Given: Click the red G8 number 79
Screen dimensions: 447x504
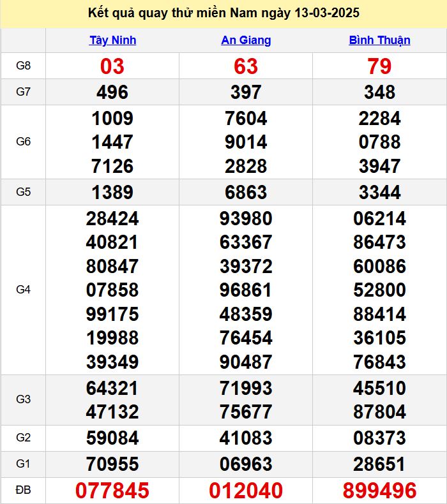Looking at the screenshot, I should pyautogui.click(x=379, y=66).
